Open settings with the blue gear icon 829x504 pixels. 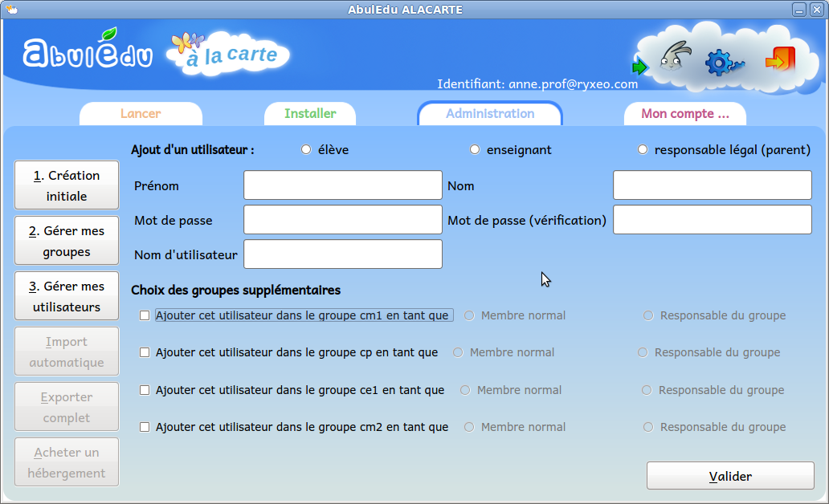(724, 63)
